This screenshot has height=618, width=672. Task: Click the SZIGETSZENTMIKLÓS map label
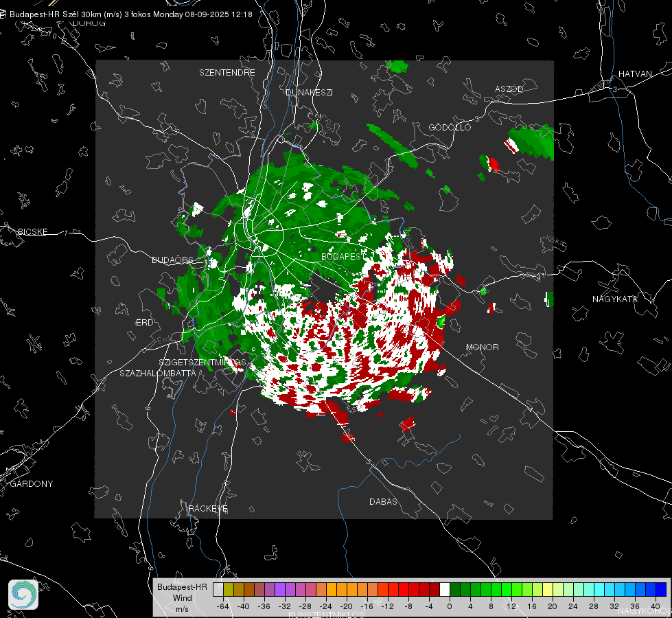click(x=202, y=362)
